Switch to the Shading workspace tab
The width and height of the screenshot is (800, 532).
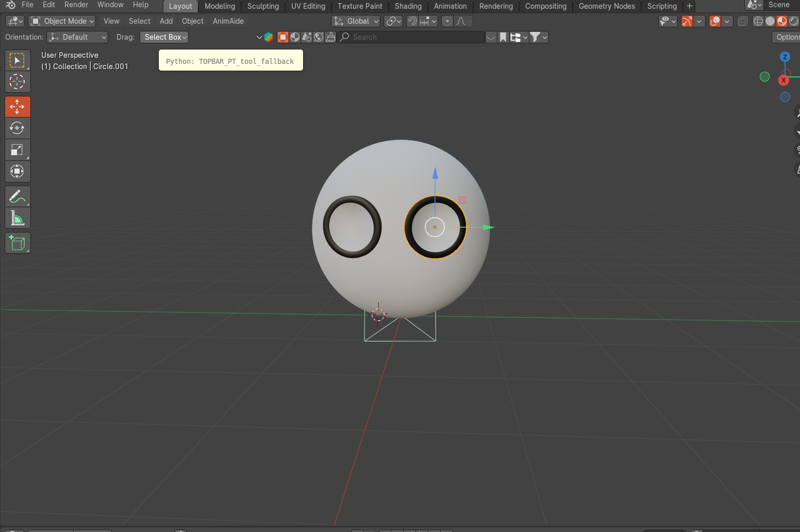point(408,6)
